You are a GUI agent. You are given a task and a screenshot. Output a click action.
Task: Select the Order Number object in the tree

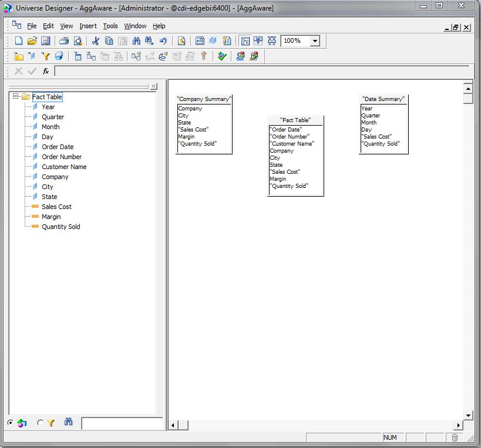coord(62,157)
